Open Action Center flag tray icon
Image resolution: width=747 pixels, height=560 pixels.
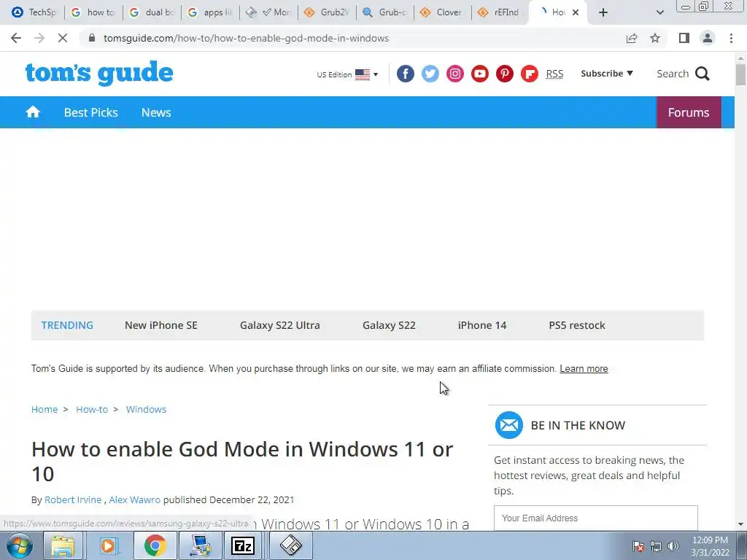(638, 546)
